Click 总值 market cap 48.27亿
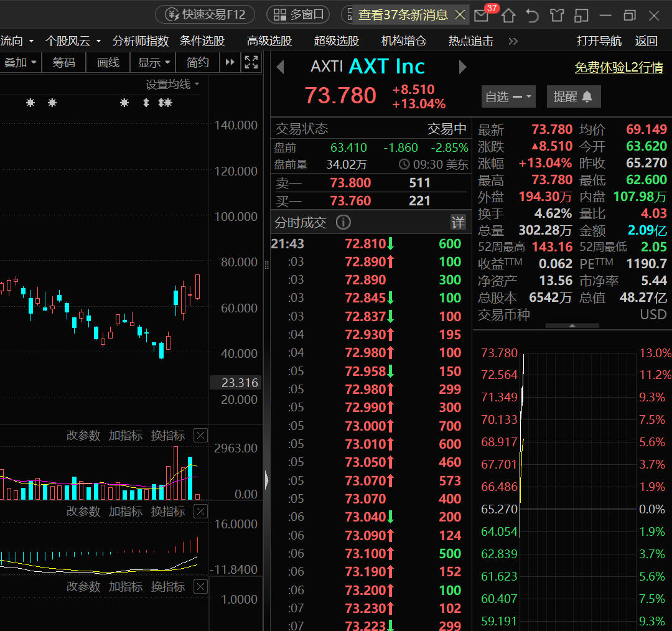Screen dimensions: 672x631 643,297
